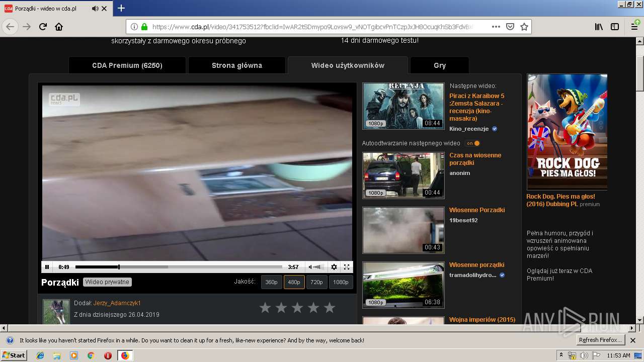Mute the tab playing audio
Screen dimensions: 644x362
(x=95, y=9)
